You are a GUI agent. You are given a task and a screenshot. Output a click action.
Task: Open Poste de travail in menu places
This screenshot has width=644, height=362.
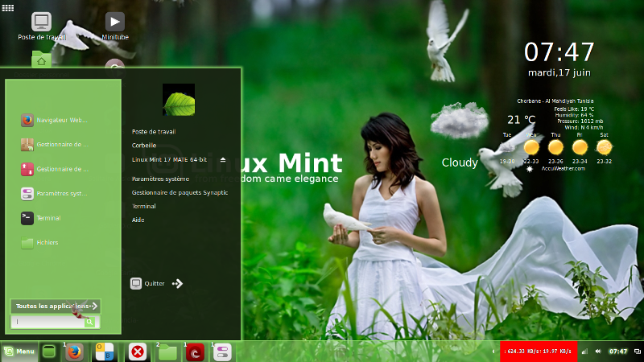click(154, 132)
